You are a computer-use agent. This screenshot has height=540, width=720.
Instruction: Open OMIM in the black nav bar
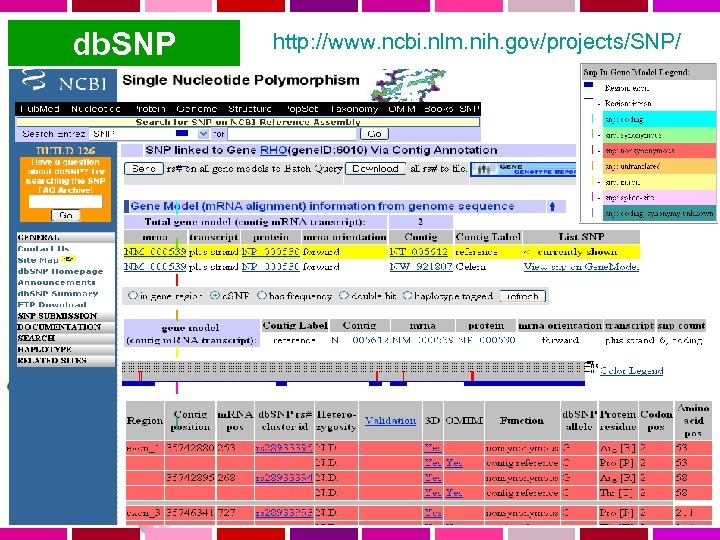click(x=402, y=109)
